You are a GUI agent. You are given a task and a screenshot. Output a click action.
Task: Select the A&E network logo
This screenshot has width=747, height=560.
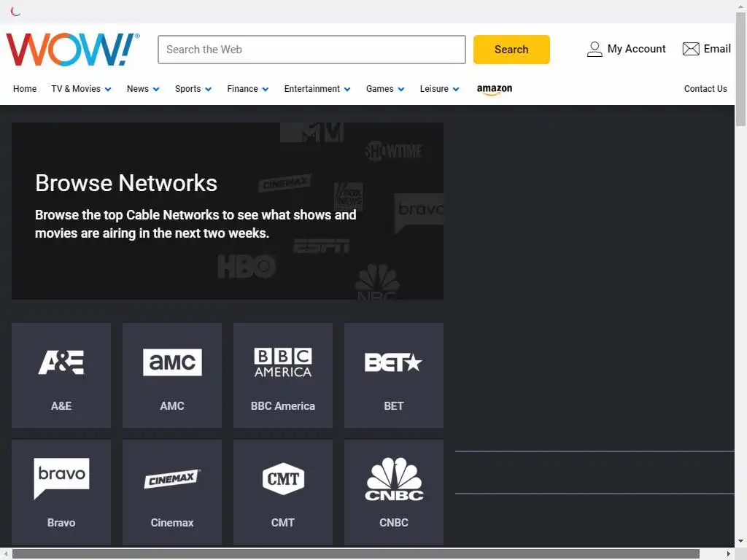coord(61,362)
